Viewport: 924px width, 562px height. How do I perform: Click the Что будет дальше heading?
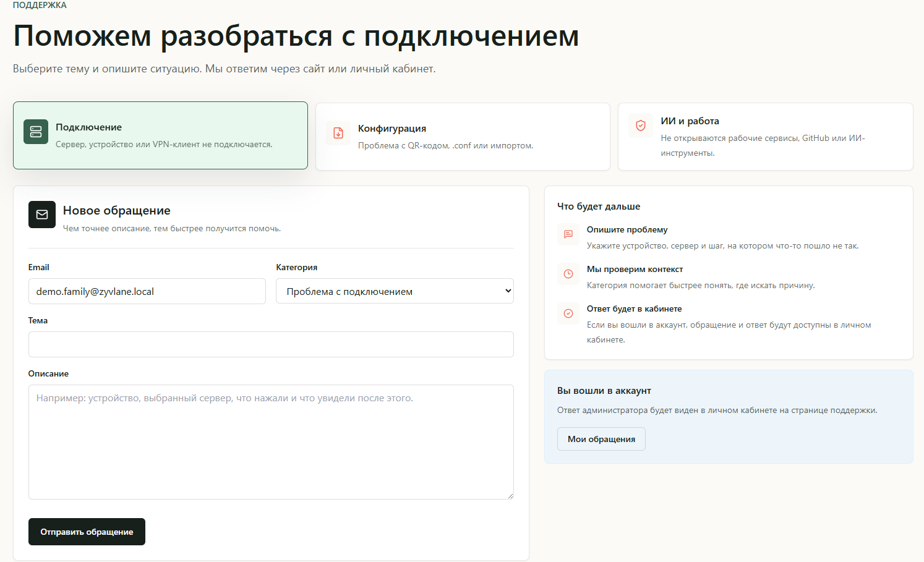point(599,206)
